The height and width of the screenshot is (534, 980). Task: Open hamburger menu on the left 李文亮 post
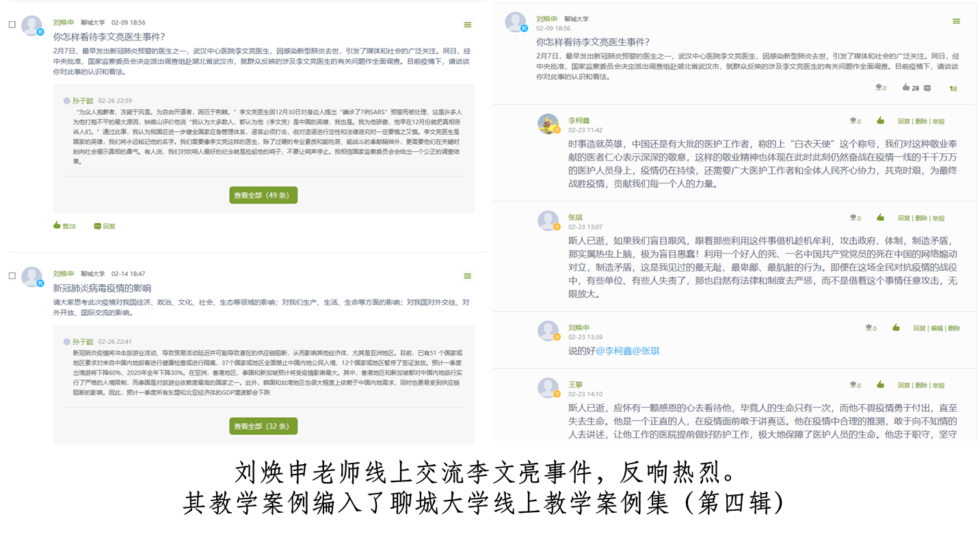pos(467,25)
